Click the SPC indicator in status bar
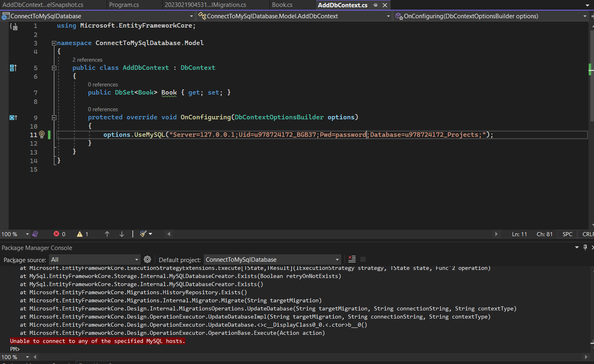This screenshot has width=594, height=364. [567, 234]
